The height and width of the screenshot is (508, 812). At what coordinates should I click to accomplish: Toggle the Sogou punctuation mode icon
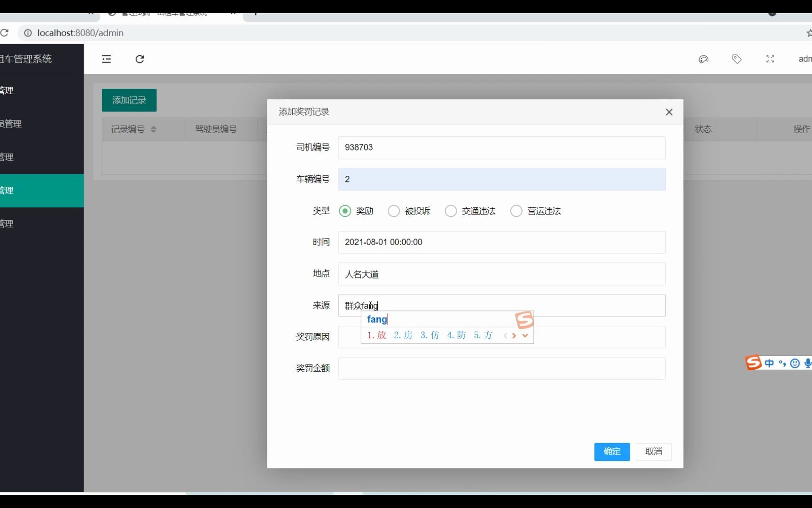point(782,363)
